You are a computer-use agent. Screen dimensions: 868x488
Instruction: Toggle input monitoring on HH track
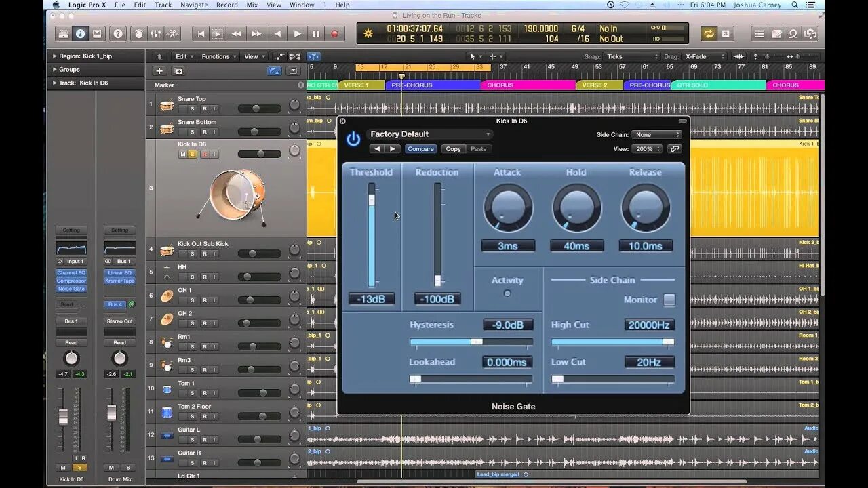(215, 277)
